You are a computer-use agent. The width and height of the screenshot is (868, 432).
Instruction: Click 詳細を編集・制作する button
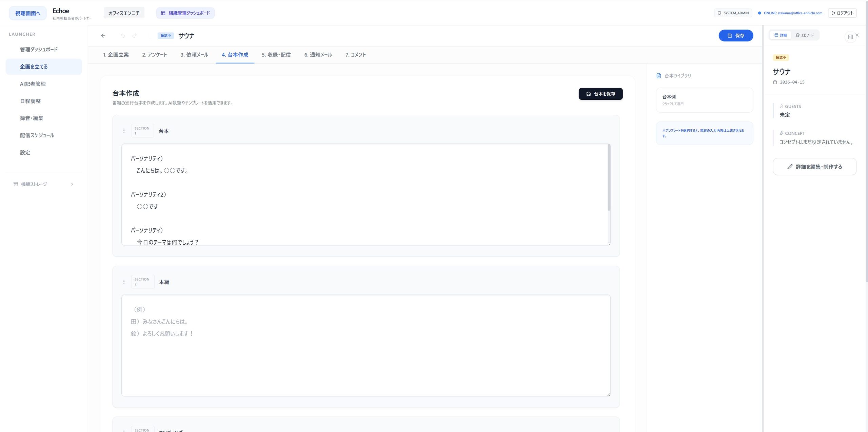tap(814, 167)
